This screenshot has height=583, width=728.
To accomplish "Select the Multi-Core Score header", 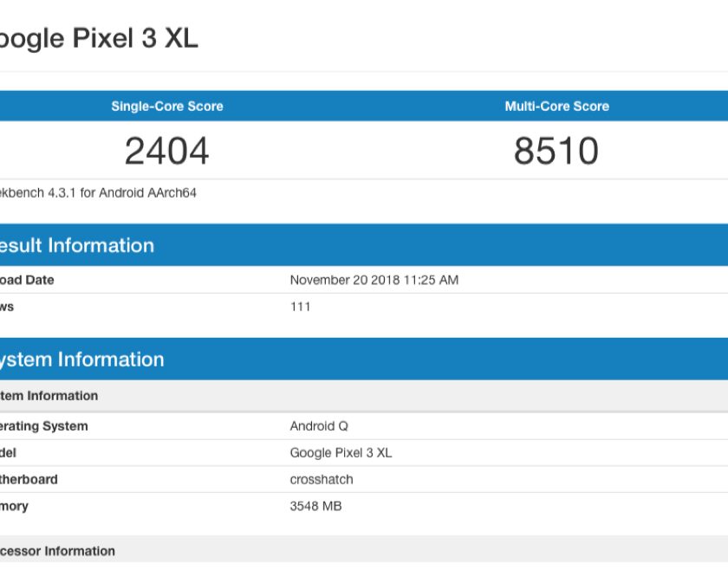I will click(556, 107).
